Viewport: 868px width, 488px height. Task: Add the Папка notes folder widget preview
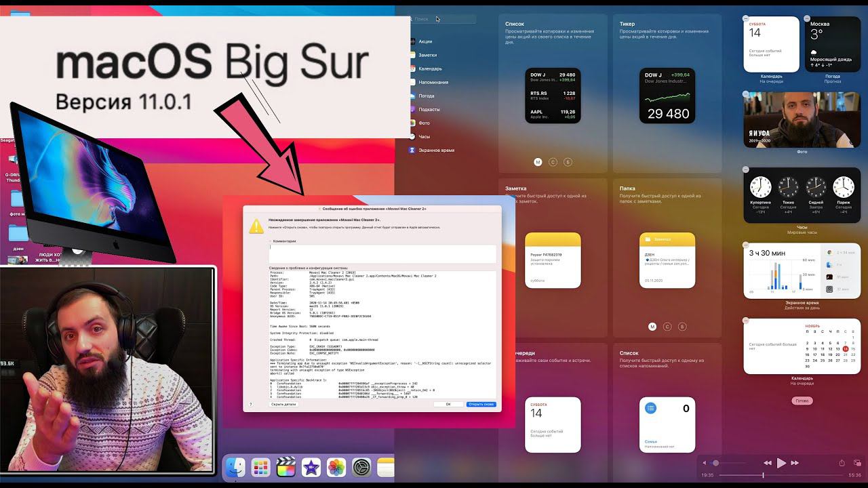click(667, 260)
